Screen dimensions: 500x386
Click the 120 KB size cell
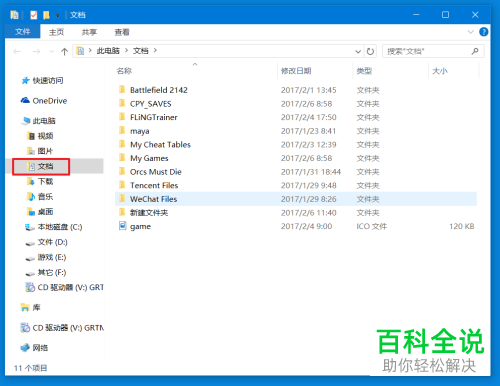462,226
